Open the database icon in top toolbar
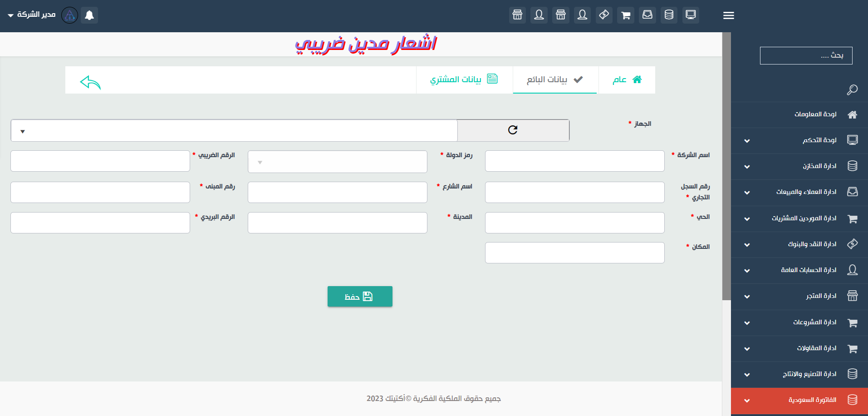Screen dimensions: 868x416 pos(669,15)
